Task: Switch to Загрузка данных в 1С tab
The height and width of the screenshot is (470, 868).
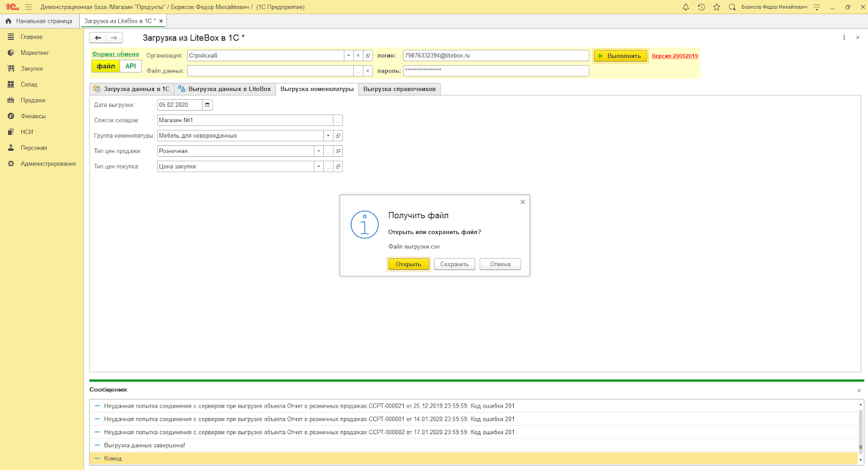Action: (x=132, y=89)
